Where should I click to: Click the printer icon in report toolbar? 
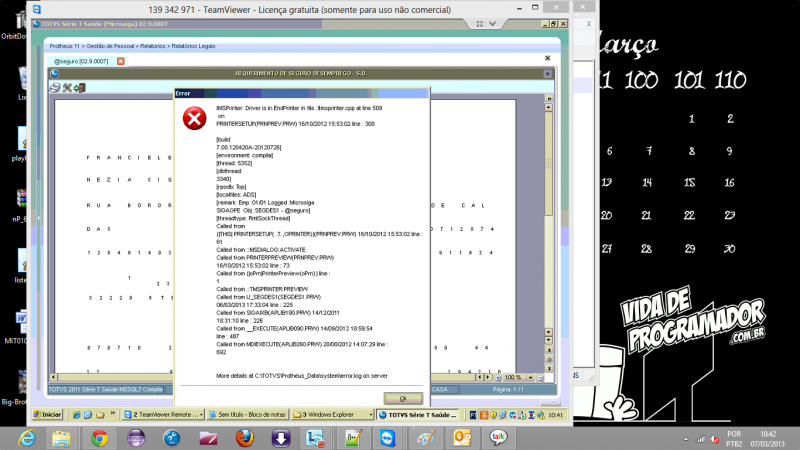[55, 88]
